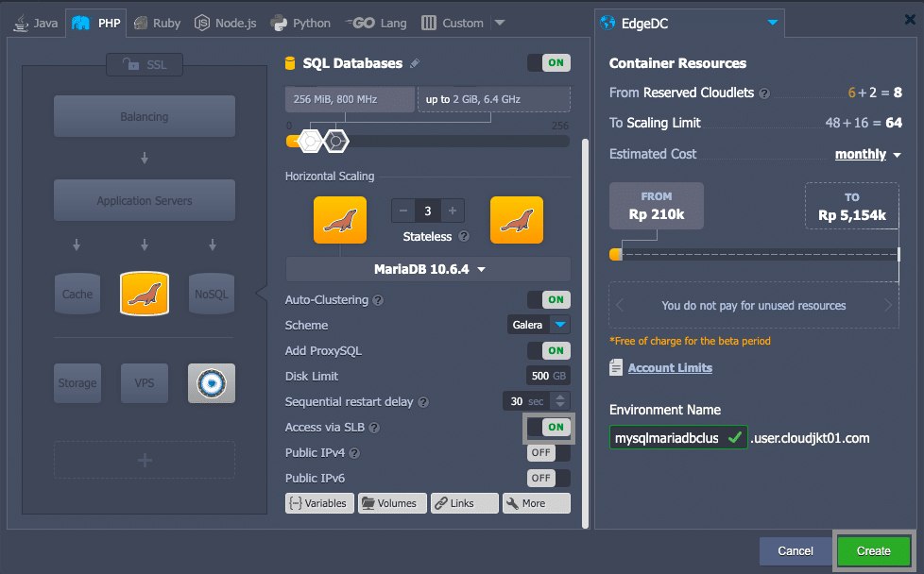924x574 pixels.
Task: Click the FROM Rp 210k cost box
Action: point(657,206)
